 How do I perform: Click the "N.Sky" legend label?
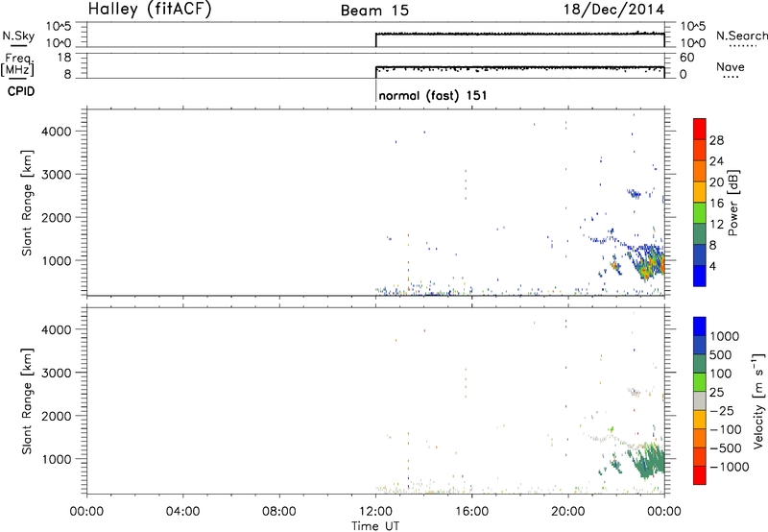click(x=18, y=36)
